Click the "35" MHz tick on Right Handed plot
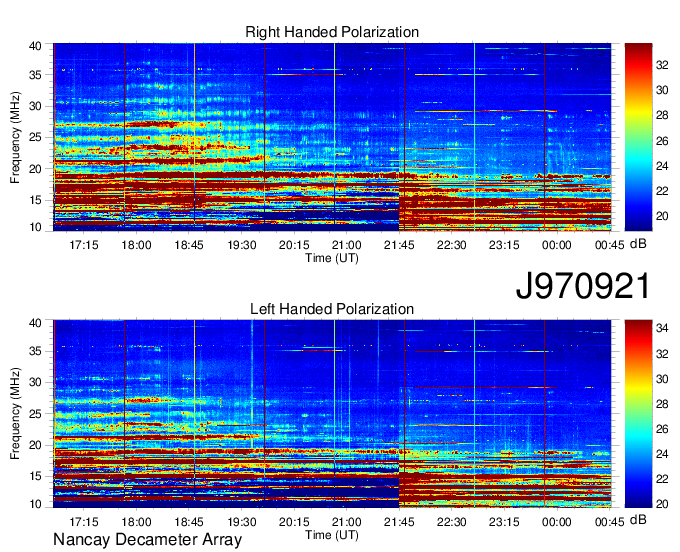 35,75
